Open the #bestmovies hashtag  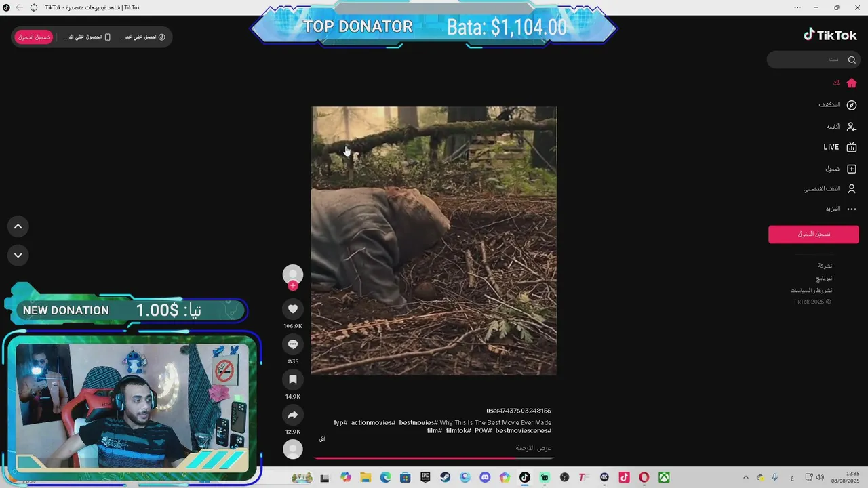tap(418, 423)
